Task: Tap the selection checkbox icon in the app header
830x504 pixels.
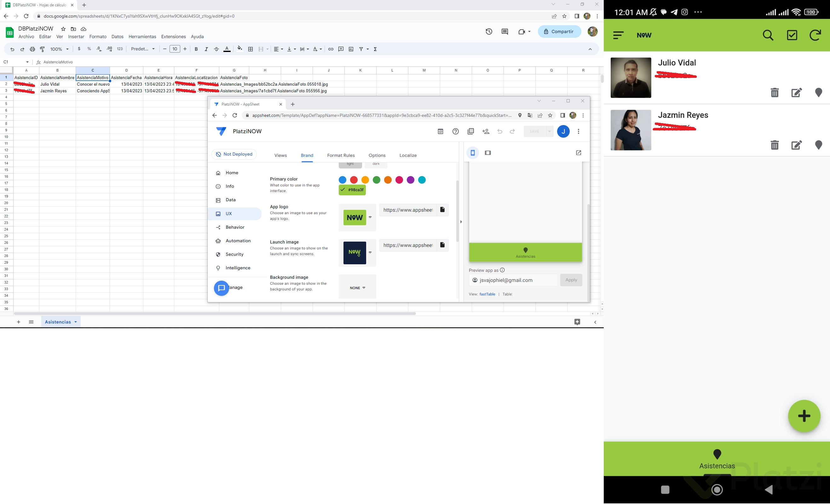Action: (x=792, y=35)
